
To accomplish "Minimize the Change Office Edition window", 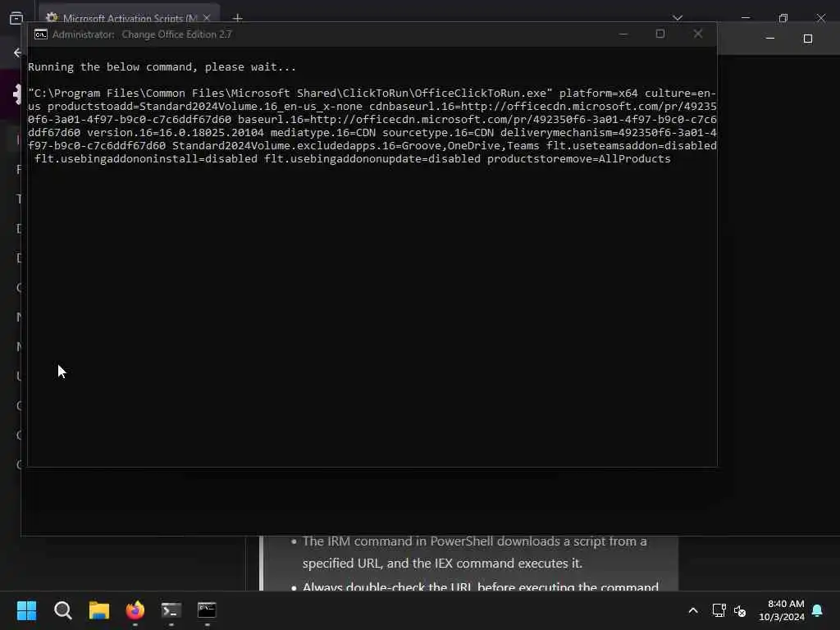I will pos(623,34).
